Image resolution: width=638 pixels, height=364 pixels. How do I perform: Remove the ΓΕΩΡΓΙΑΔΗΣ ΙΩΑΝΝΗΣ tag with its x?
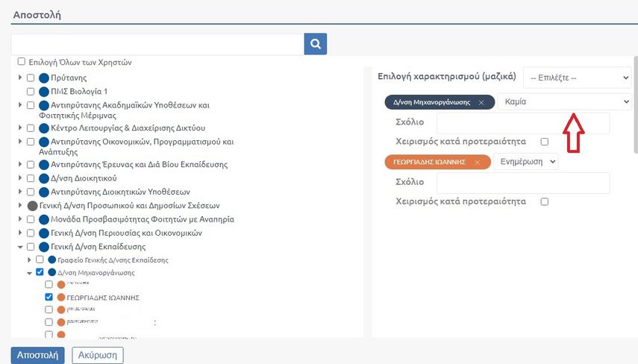click(477, 162)
